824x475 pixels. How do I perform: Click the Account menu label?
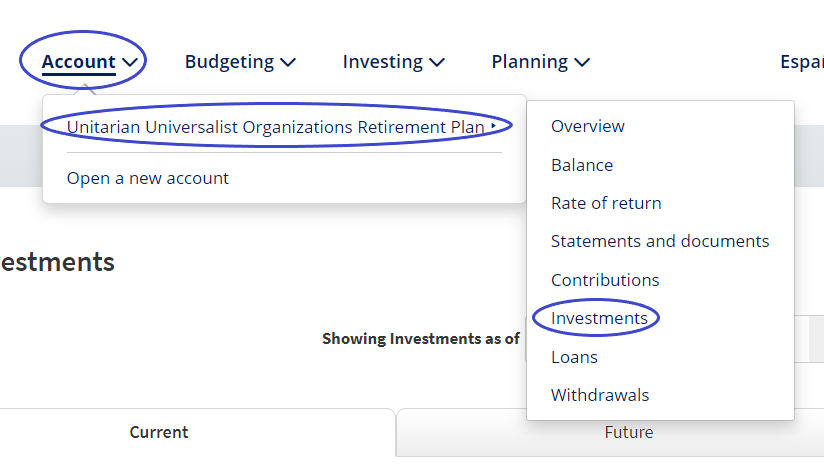click(x=78, y=62)
